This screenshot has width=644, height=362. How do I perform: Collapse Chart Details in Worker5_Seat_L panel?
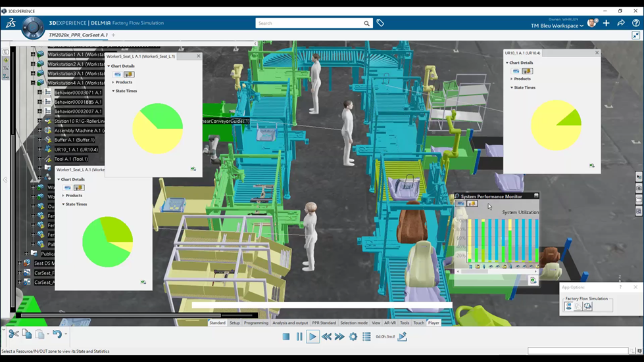click(109, 66)
